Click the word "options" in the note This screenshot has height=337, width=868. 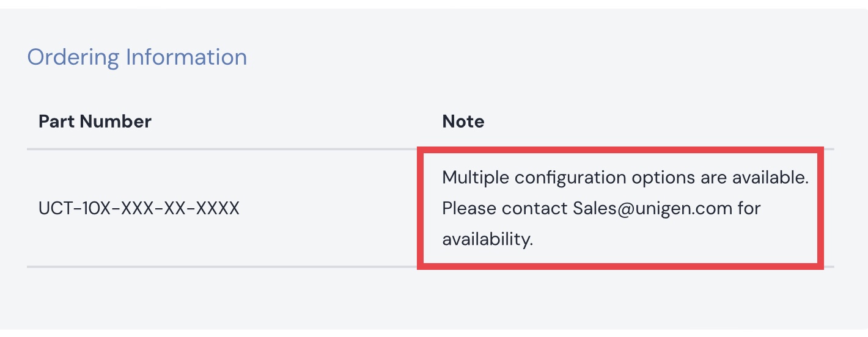tap(663, 178)
